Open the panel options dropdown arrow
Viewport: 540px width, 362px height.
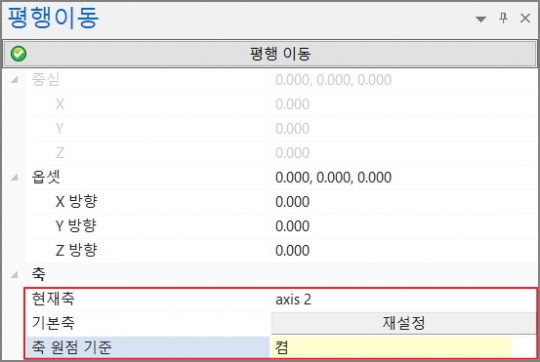pos(481,19)
